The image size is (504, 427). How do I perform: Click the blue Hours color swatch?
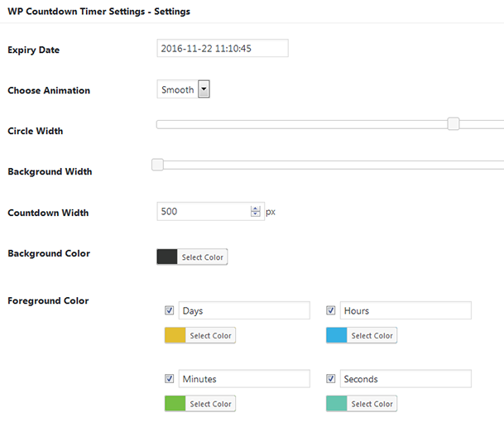coord(336,335)
